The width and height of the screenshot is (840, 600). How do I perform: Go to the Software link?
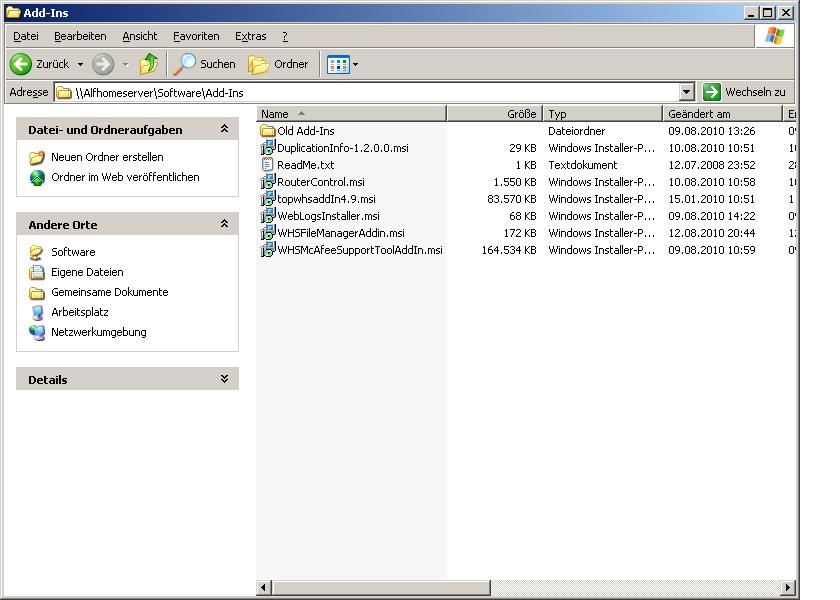[73, 252]
